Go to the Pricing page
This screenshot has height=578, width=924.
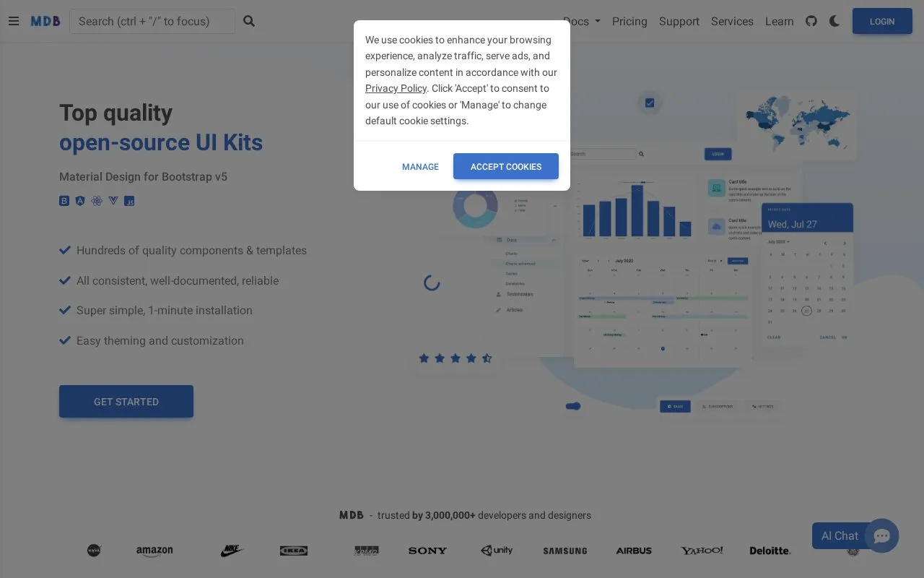coord(629,21)
